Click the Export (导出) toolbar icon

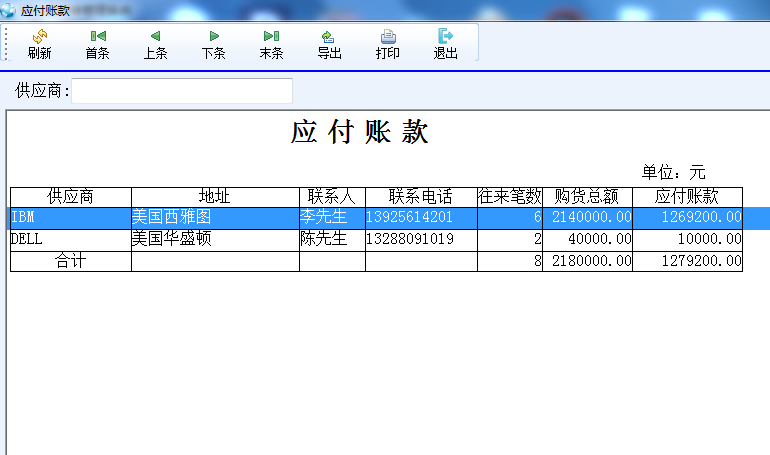pyautogui.click(x=329, y=37)
